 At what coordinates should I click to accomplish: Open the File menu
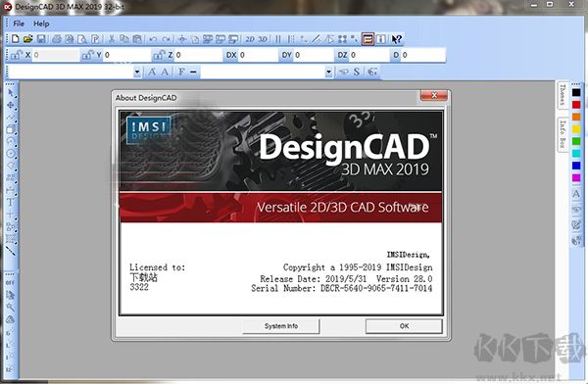point(19,24)
